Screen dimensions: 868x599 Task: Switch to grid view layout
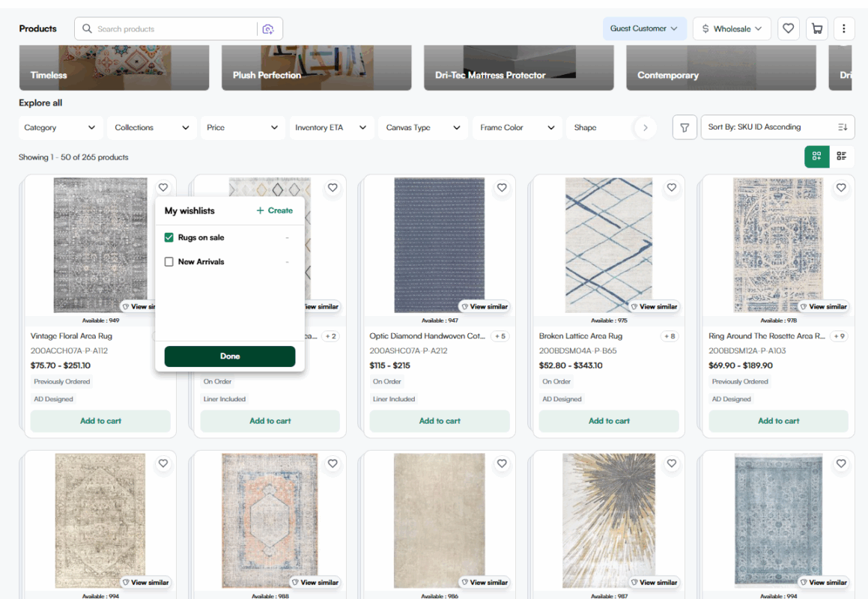[816, 156]
